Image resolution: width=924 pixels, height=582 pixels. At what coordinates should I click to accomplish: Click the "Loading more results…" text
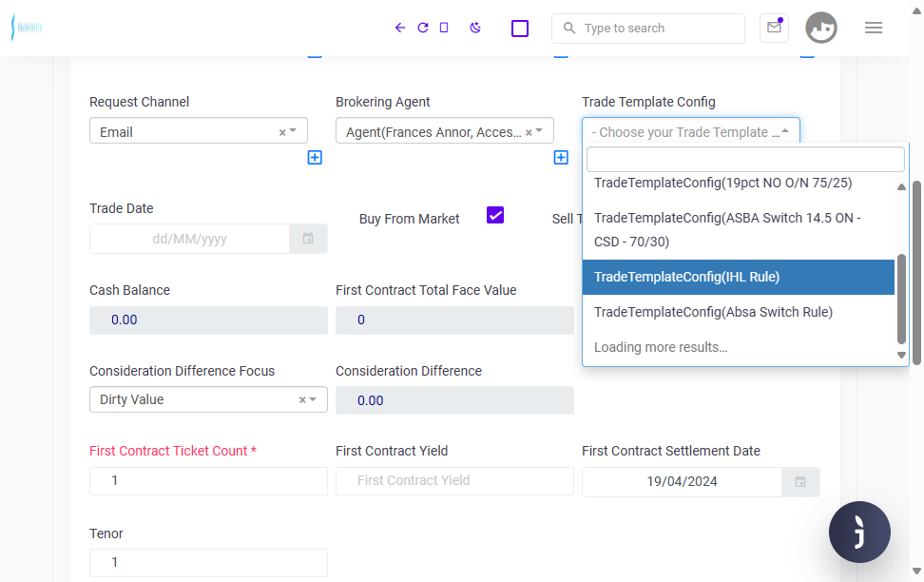click(x=661, y=347)
